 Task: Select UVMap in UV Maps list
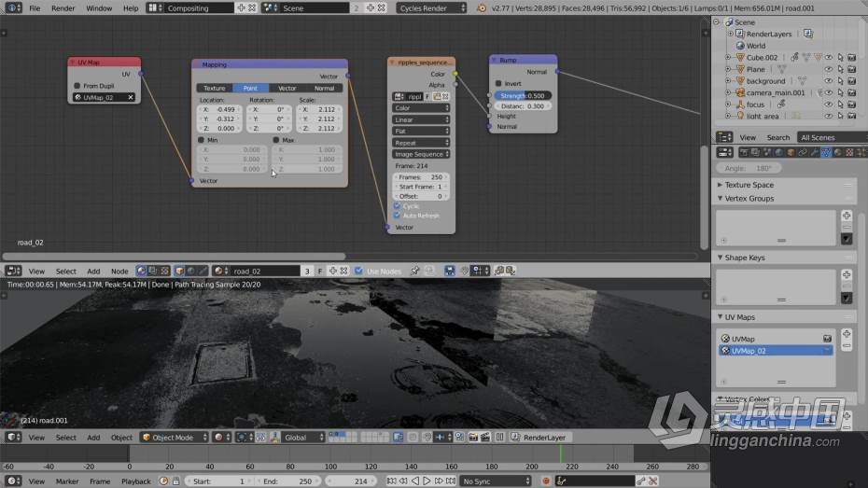[775, 339]
